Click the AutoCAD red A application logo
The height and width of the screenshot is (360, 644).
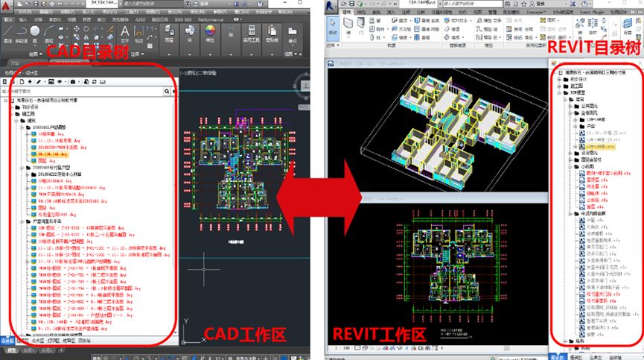(6, 6)
